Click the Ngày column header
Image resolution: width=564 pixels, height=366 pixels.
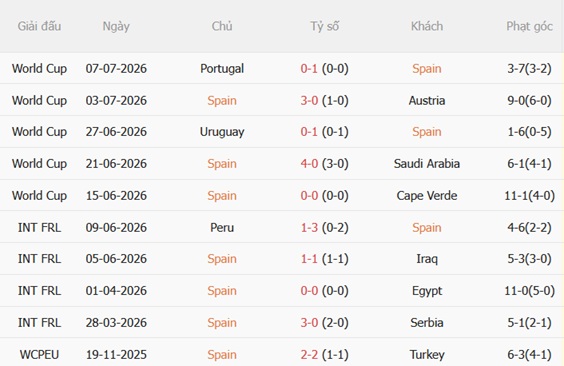(x=116, y=26)
